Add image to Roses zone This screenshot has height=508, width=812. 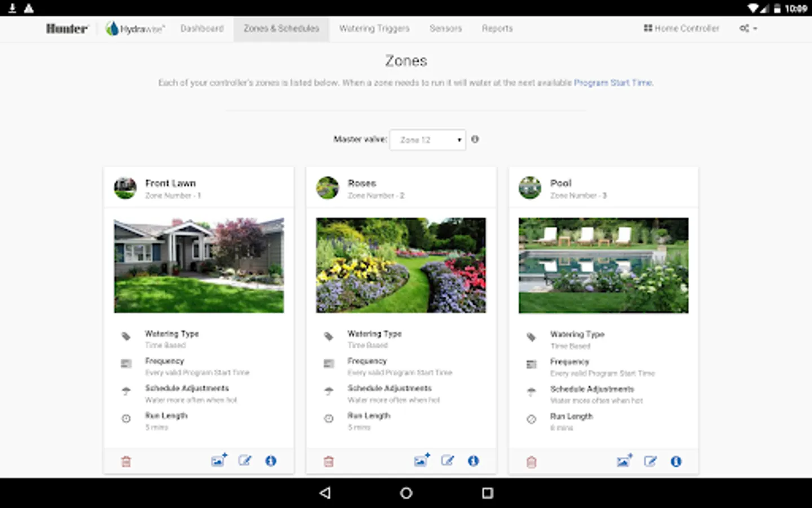point(422,460)
